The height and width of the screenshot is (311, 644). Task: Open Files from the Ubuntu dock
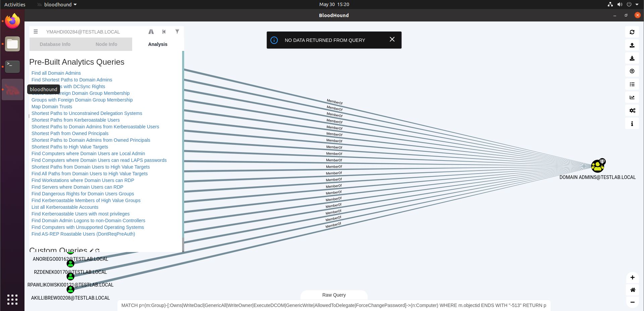(12, 44)
